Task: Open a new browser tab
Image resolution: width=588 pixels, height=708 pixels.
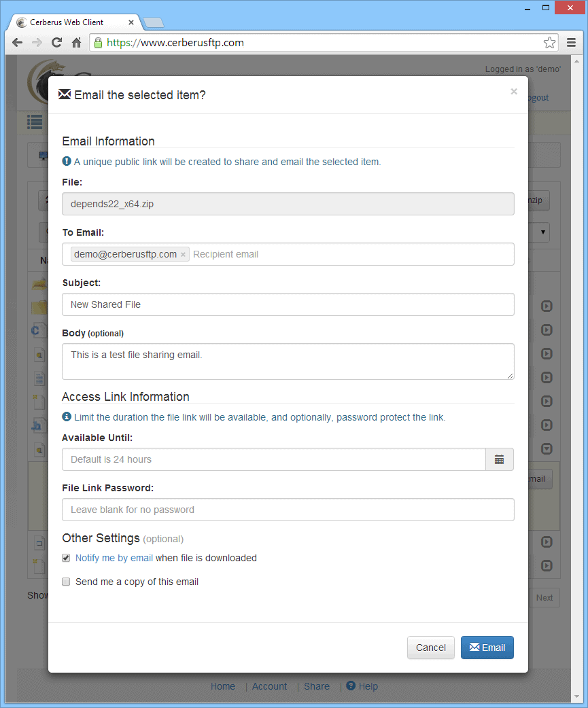Action: 154,22
